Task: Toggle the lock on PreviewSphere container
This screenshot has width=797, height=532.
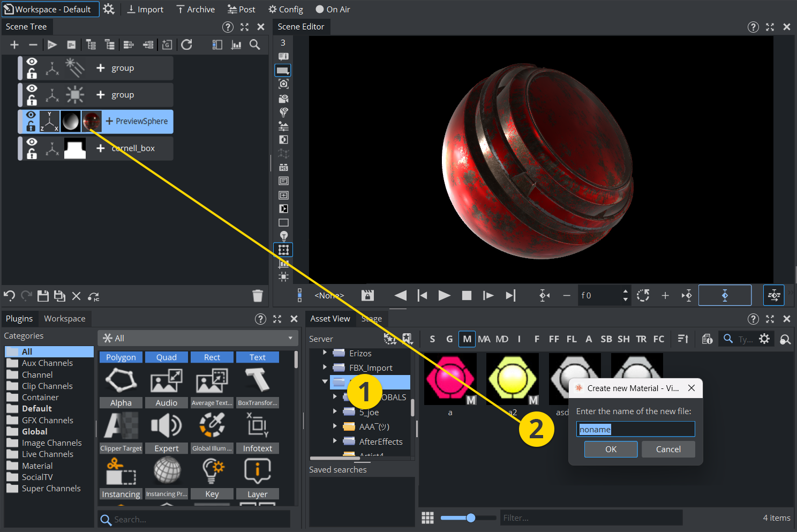Action: pos(31,127)
